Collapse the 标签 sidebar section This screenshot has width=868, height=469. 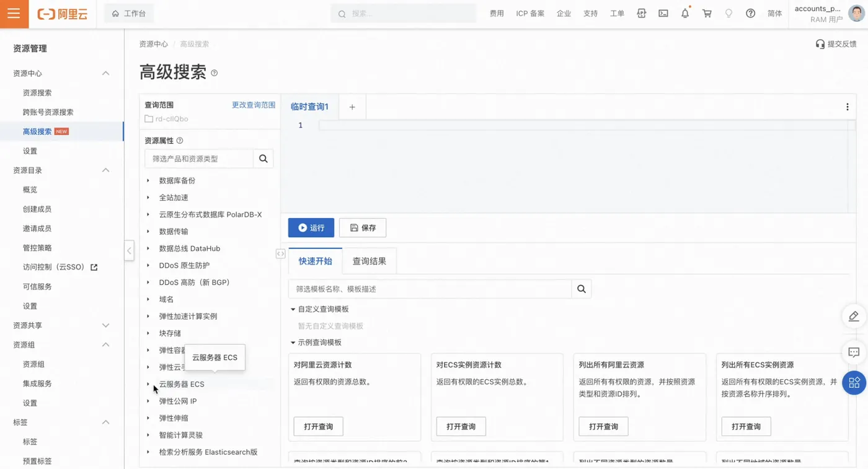105,423
